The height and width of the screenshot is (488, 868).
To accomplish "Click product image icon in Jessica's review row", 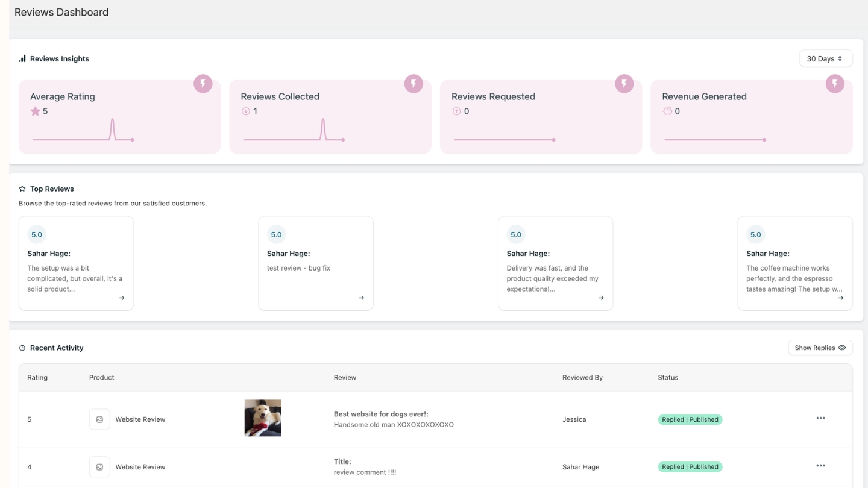I will pyautogui.click(x=99, y=419).
